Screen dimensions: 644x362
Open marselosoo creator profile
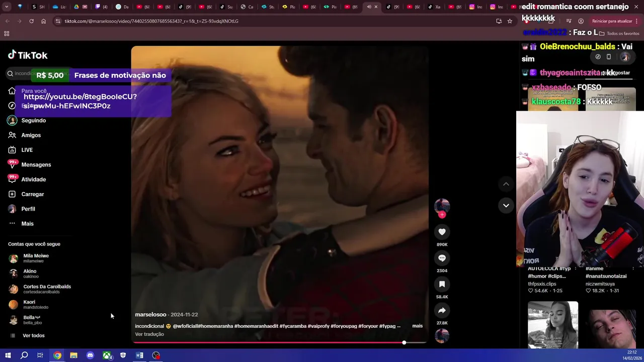tap(150, 314)
